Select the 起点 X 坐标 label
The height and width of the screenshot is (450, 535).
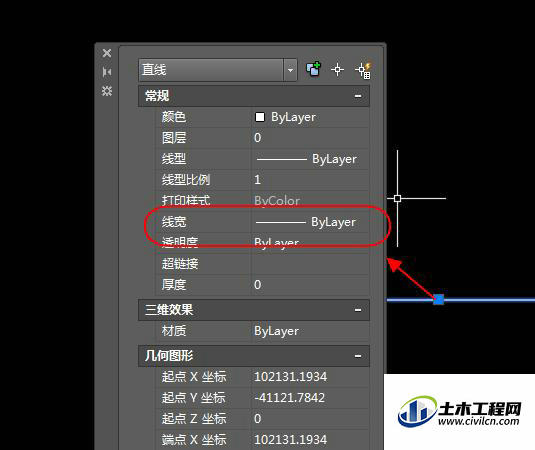pos(194,377)
